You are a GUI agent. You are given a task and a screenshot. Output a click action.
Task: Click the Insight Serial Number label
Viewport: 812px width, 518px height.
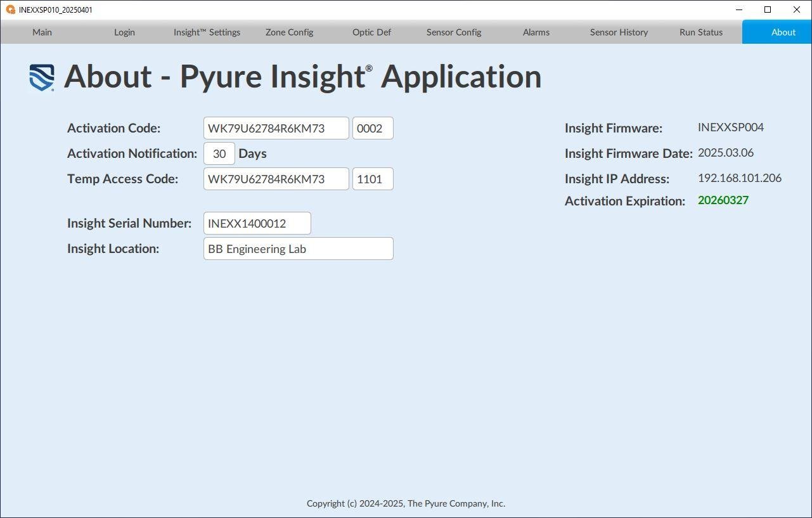[x=129, y=223]
